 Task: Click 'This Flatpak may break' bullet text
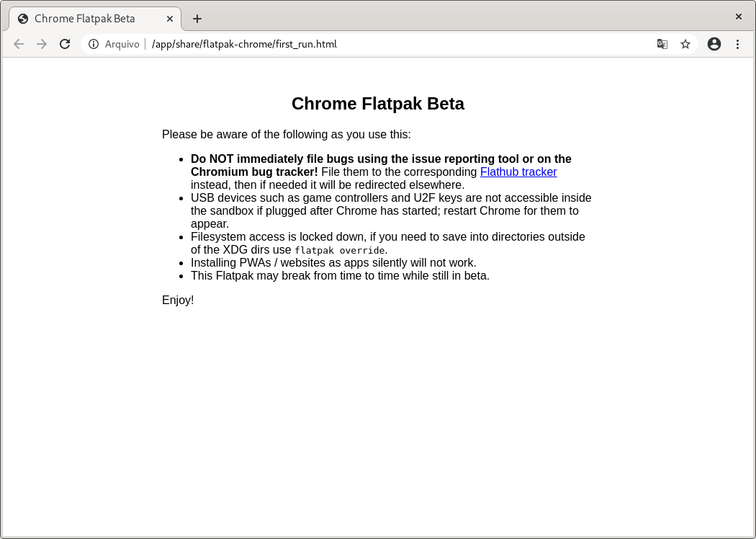(x=341, y=275)
